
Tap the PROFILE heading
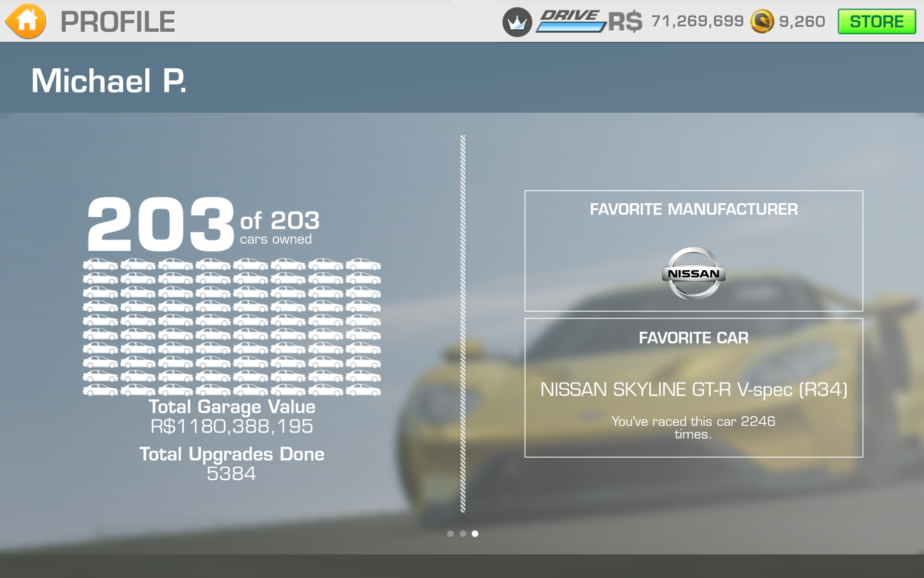point(117,22)
